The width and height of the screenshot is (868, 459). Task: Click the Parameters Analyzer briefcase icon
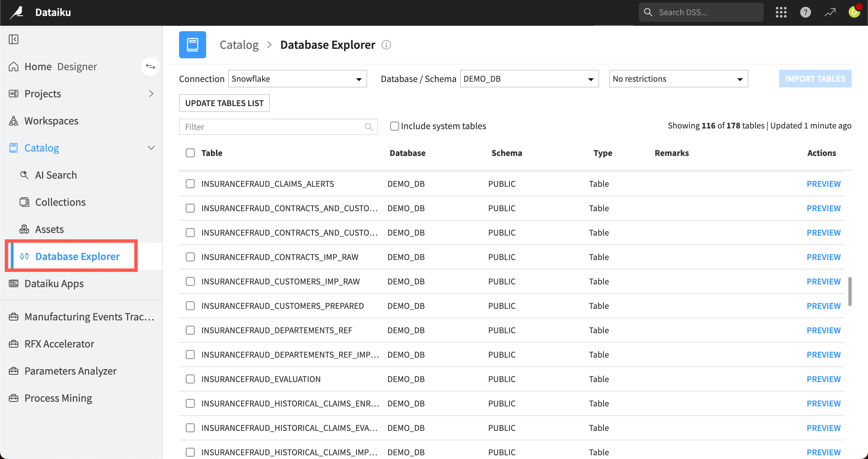click(14, 371)
